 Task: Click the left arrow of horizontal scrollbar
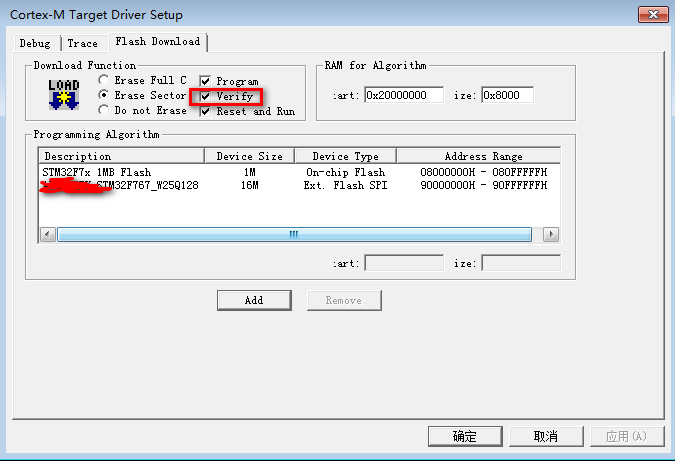coord(48,235)
